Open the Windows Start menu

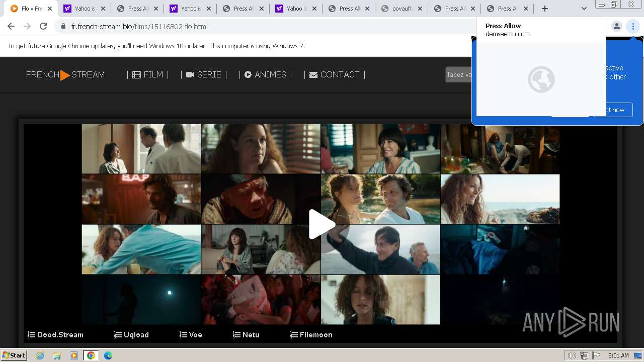pyautogui.click(x=14, y=355)
